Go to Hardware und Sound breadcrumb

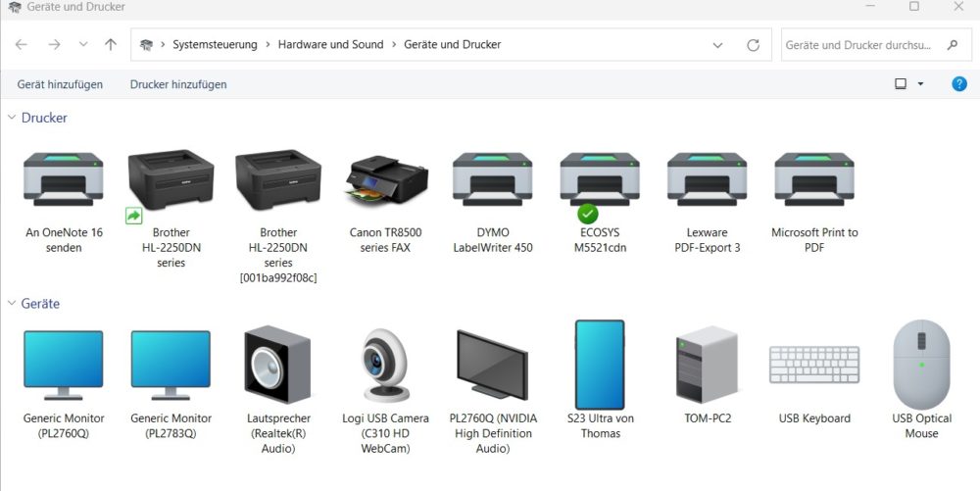(x=330, y=44)
